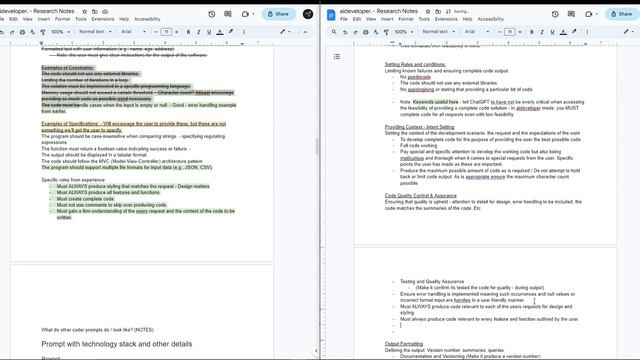The height and width of the screenshot is (360, 640).
Task: Redo in the left window toolbar
Action: coord(12,32)
